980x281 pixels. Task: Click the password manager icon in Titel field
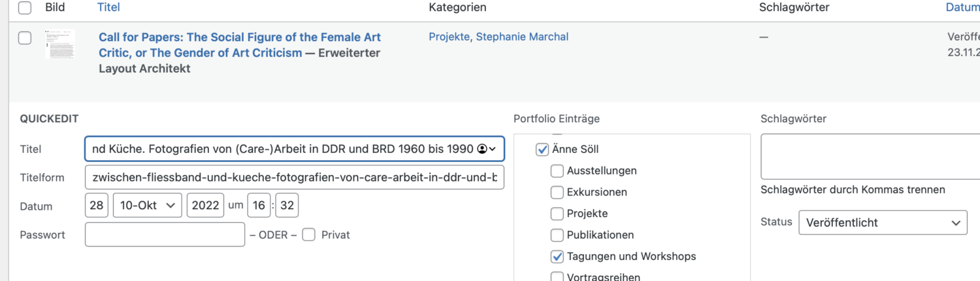pos(487,149)
